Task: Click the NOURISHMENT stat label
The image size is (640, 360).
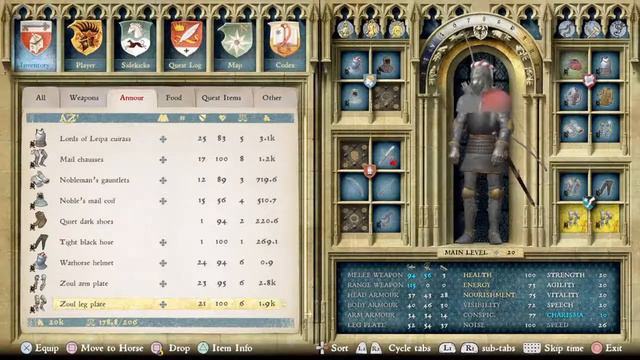Action: tap(489, 295)
